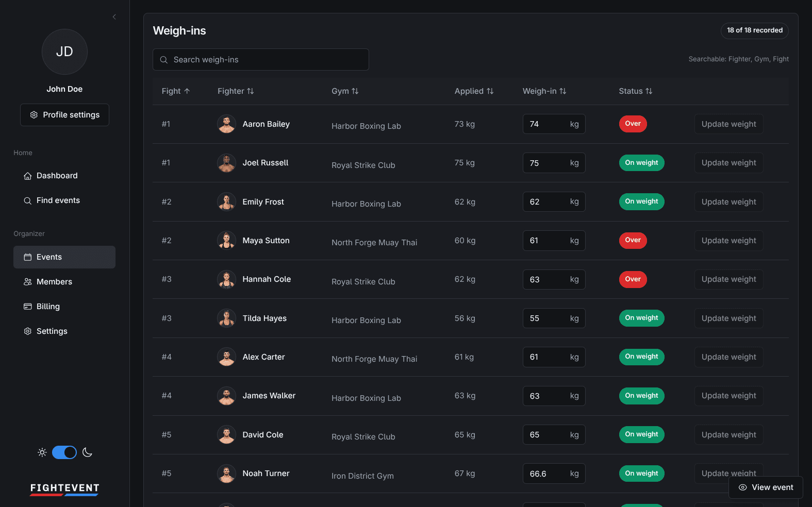Click North Forge Muay Thai in Maya Sutton's row
This screenshot has width=812, height=507.
pos(374,243)
